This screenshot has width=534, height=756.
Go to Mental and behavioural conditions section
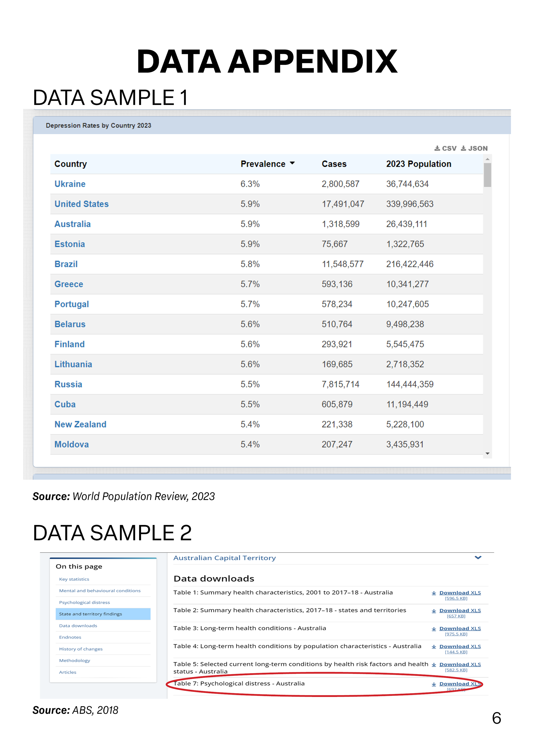coord(100,591)
